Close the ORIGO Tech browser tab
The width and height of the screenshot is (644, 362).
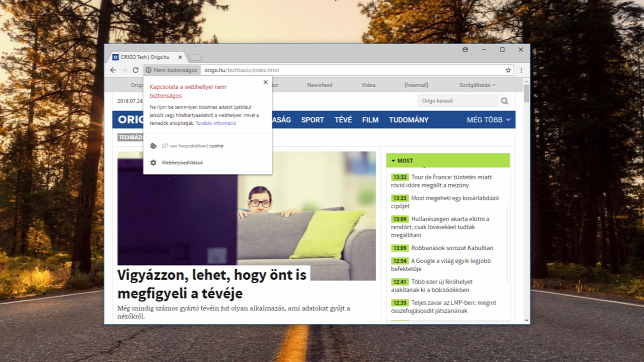[180, 57]
